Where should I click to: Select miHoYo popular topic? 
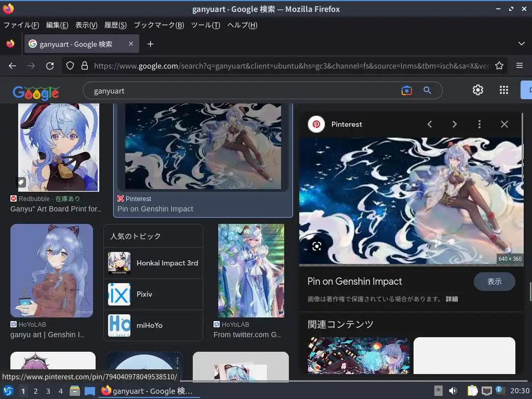coord(153,325)
